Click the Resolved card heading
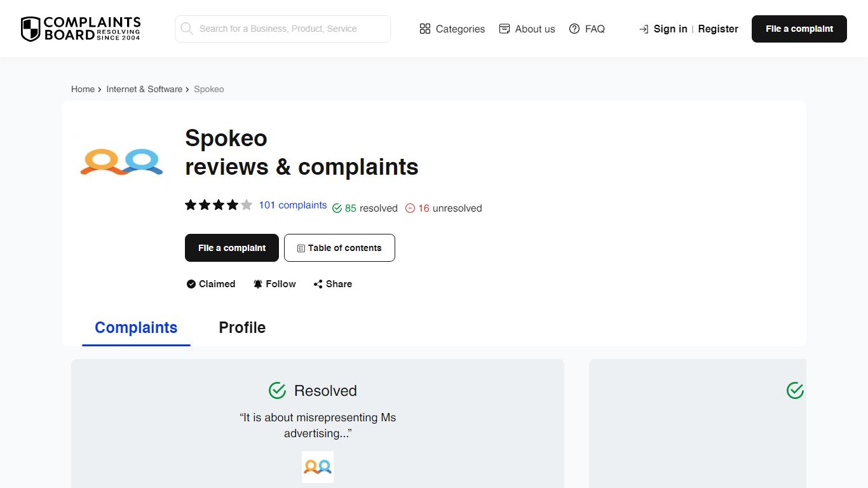The height and width of the screenshot is (488, 868). (x=325, y=391)
